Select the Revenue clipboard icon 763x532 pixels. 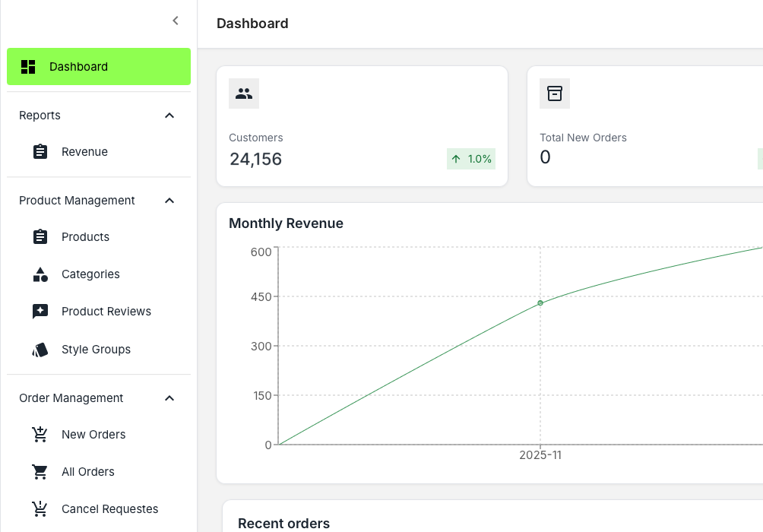click(x=40, y=151)
